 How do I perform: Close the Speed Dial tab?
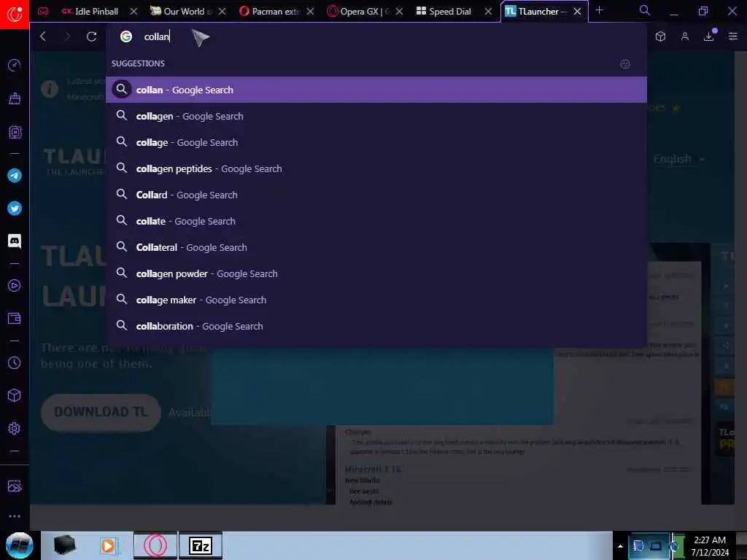pos(488,11)
